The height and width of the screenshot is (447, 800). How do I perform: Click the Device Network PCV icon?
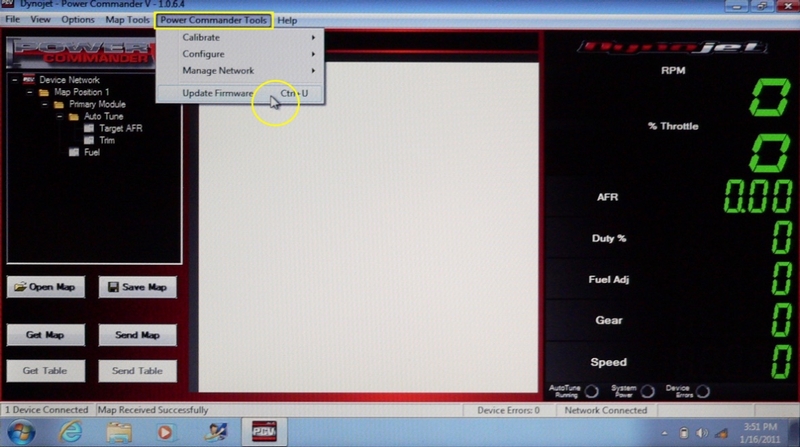click(x=28, y=80)
